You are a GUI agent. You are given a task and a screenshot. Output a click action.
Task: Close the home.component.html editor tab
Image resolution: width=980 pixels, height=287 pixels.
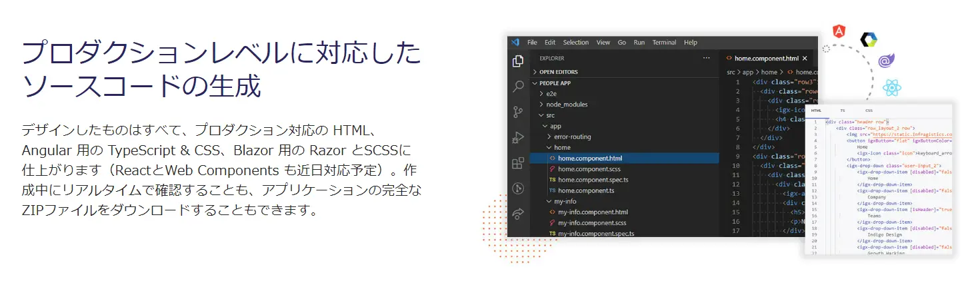point(806,58)
